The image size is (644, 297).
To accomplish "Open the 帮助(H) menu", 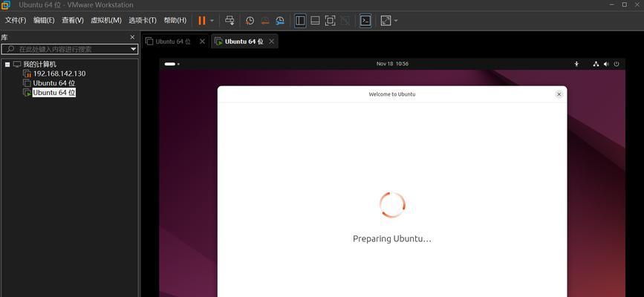I will tap(175, 20).
